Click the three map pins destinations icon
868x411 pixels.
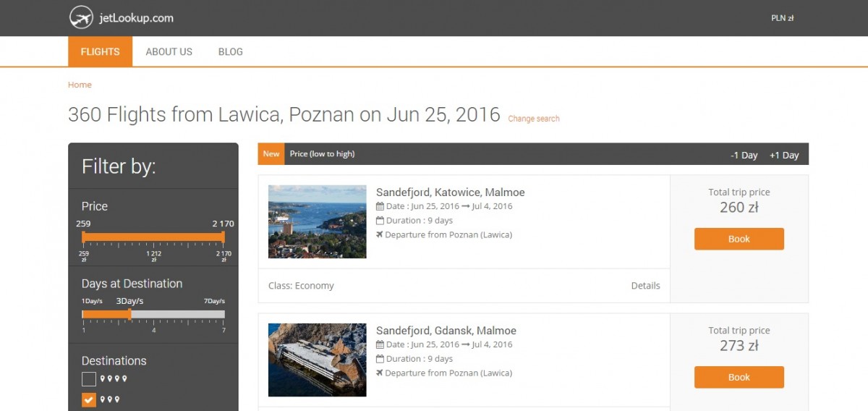110,399
